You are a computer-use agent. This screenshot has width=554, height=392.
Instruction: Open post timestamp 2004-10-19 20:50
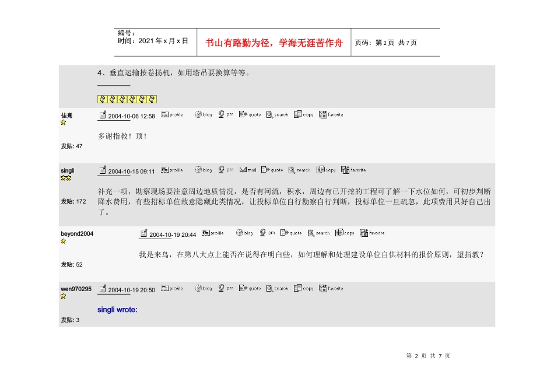tap(131, 290)
